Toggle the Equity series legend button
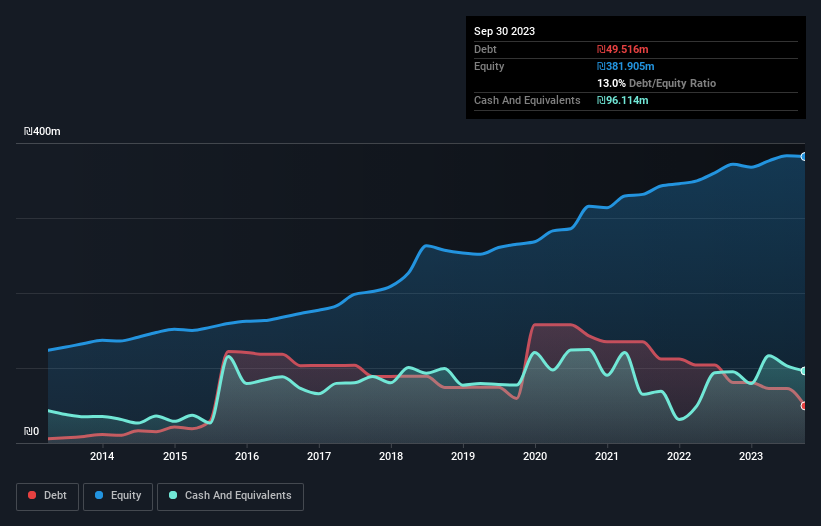 click(x=118, y=496)
